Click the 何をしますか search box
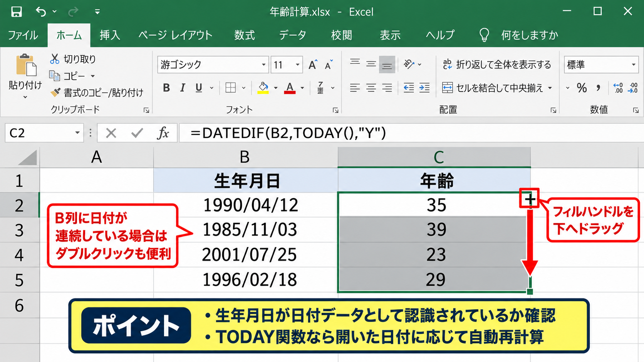Viewport: 644px width, 362px height. [529, 35]
